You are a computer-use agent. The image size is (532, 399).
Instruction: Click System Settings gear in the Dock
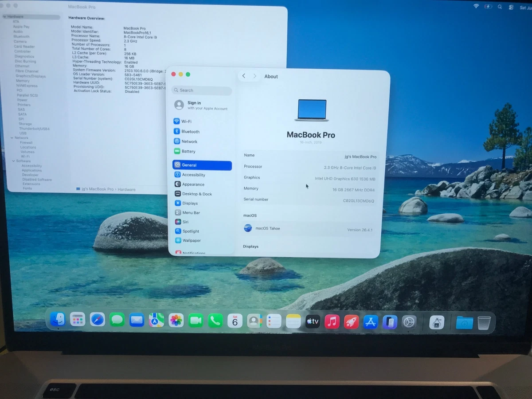pos(409,322)
